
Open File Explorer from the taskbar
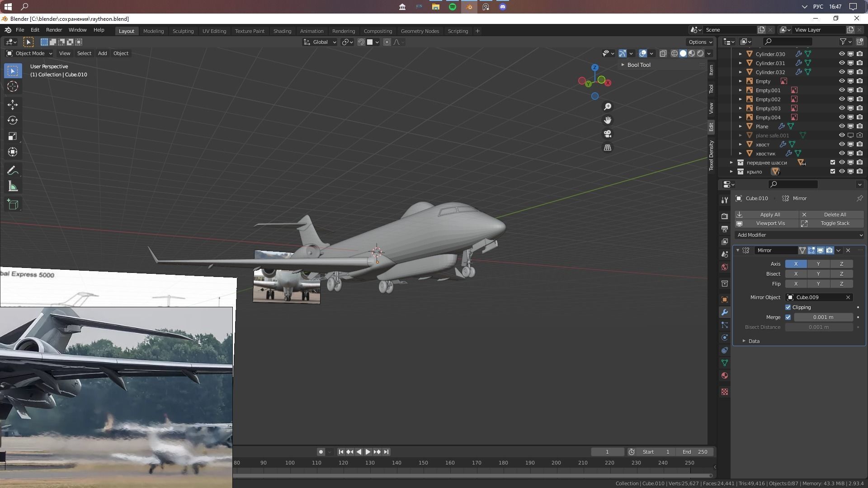[x=436, y=7]
